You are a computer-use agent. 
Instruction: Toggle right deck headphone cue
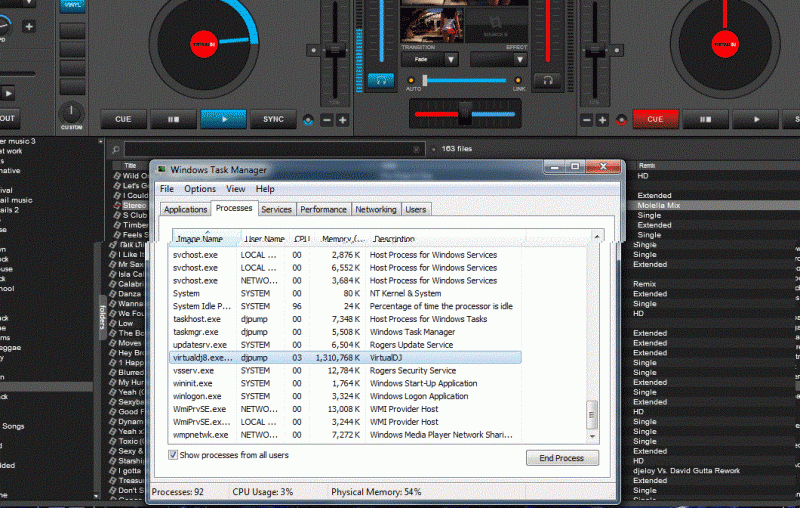click(547, 81)
